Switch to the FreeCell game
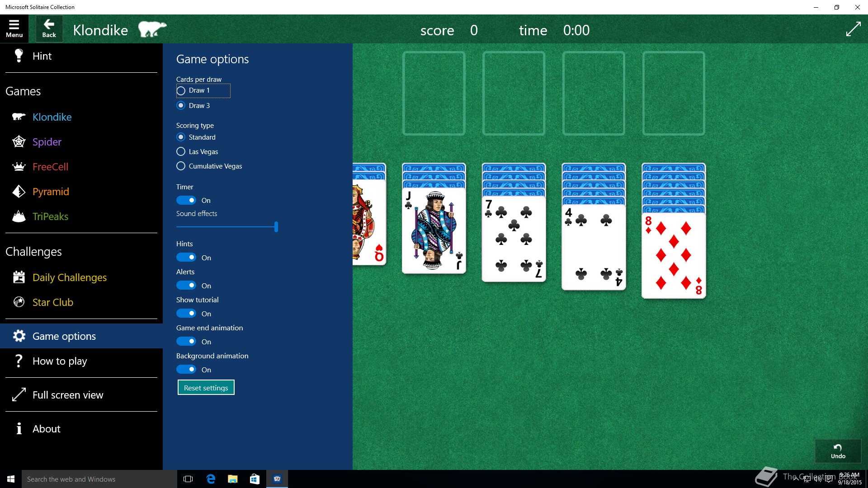This screenshot has width=868, height=488. point(81,167)
